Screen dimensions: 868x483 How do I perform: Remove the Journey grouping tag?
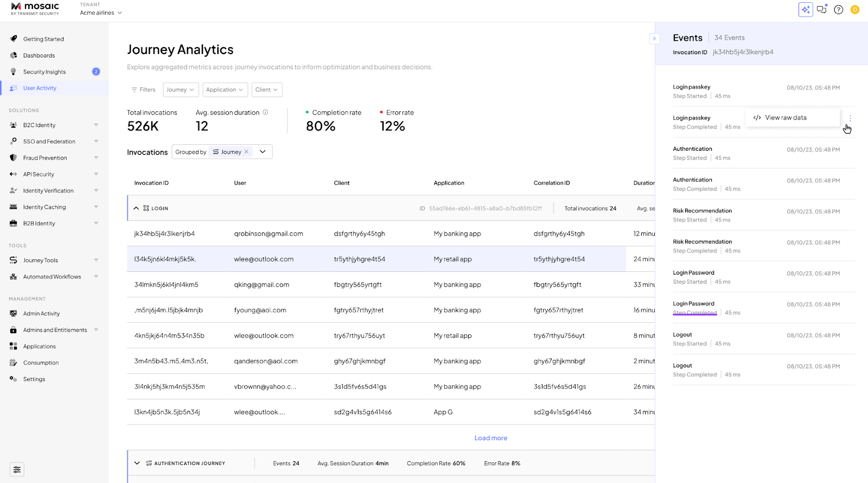[x=246, y=152]
